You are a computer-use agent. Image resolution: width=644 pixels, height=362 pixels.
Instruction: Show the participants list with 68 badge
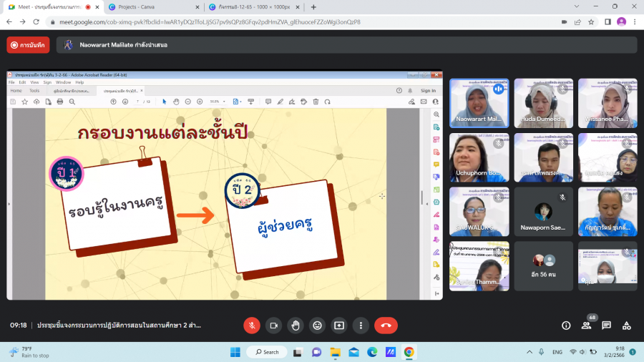coord(587,326)
